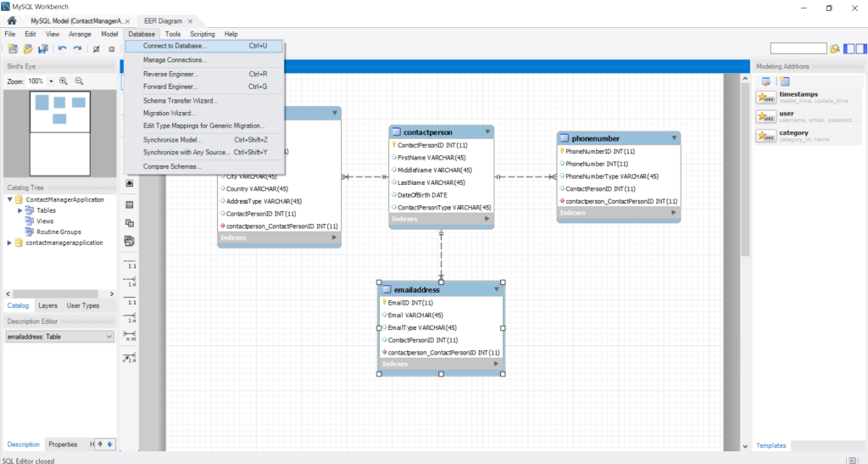
Task: Click the Zoom in magnifier icon
Action: 64,81
